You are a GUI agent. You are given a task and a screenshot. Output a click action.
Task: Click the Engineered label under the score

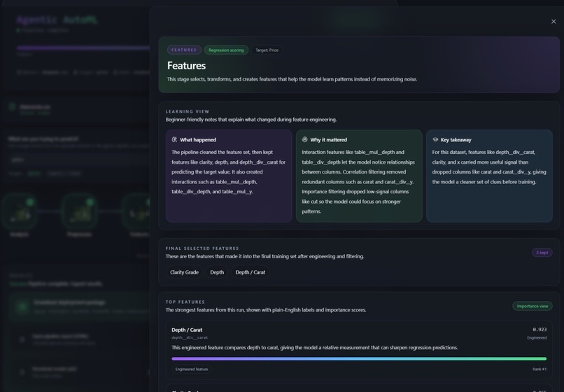pyautogui.click(x=537, y=337)
